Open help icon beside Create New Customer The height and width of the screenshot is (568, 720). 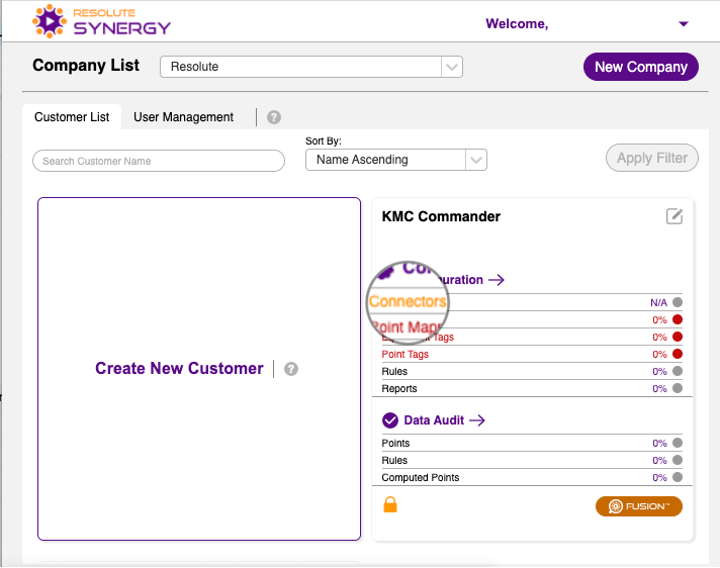pyautogui.click(x=291, y=369)
